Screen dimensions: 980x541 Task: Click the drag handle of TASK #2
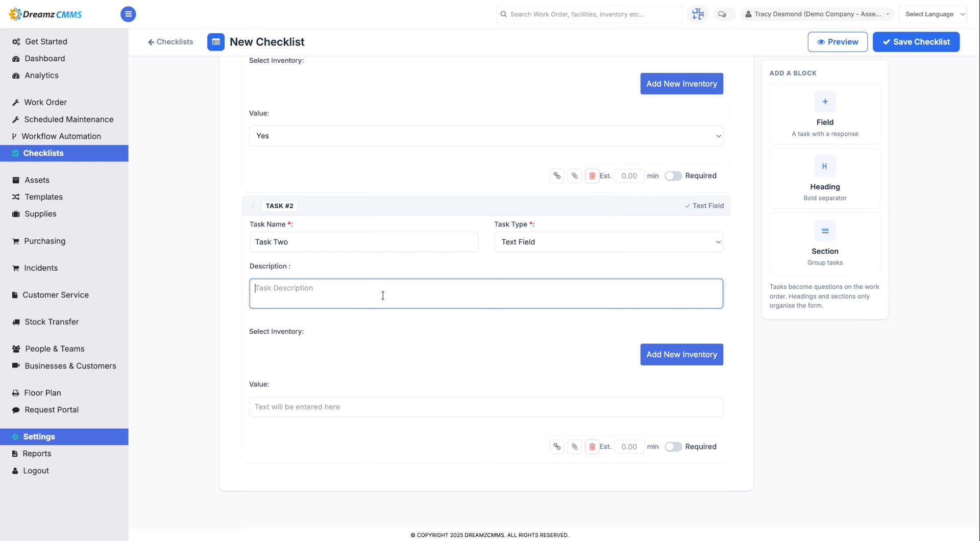point(253,206)
